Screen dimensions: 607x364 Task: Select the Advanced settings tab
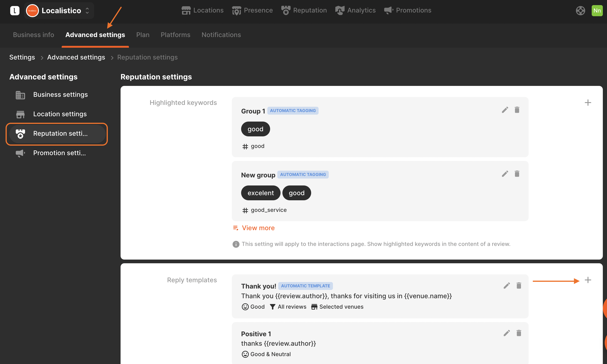pos(95,35)
